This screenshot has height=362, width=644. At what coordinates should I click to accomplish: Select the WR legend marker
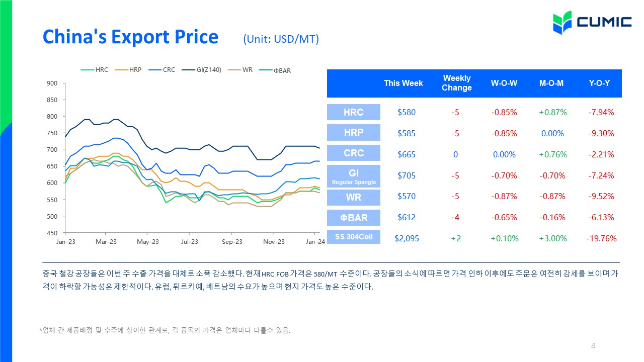(234, 70)
